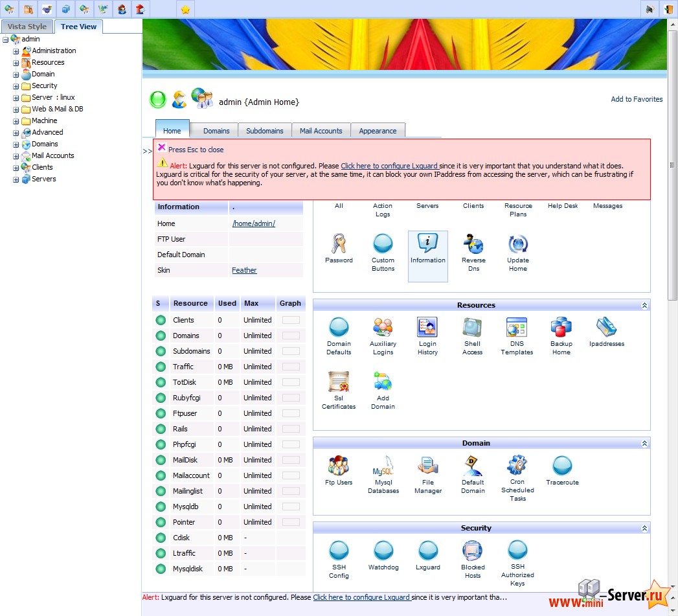Viewport: 678px width, 616px height.
Task: Open Mysql Databases
Action: [x=383, y=466]
